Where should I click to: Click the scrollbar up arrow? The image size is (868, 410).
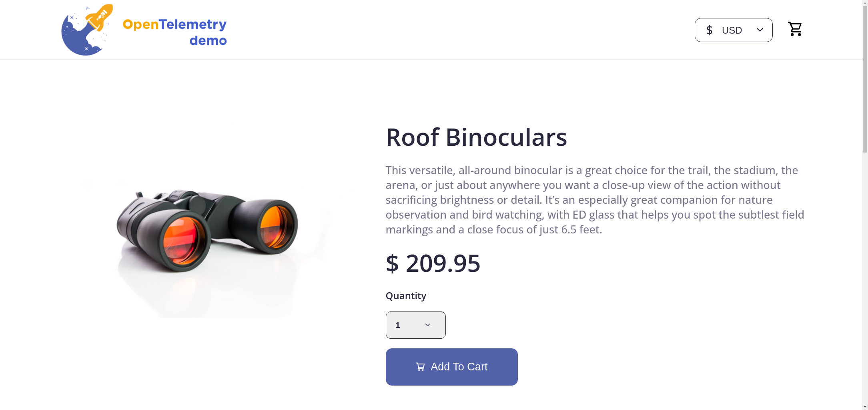pyautogui.click(x=865, y=2)
